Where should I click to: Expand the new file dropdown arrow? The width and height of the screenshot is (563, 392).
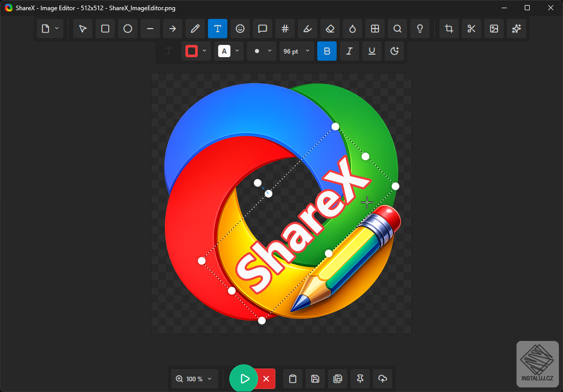57,28
